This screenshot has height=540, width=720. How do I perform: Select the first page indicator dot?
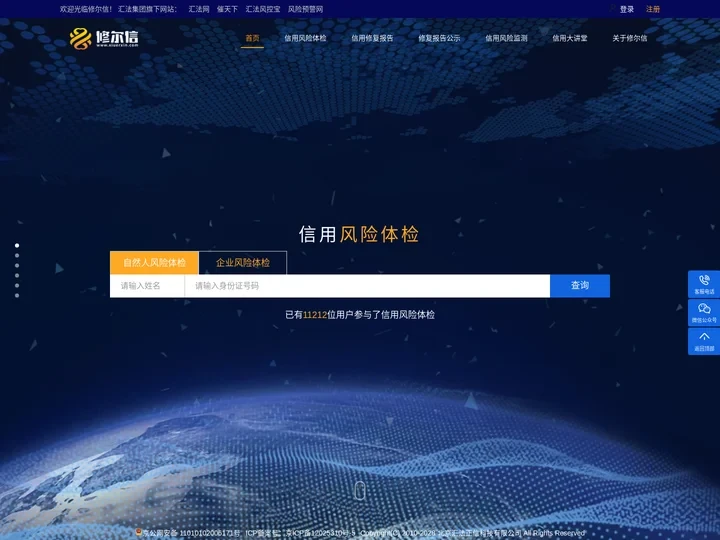click(17, 246)
